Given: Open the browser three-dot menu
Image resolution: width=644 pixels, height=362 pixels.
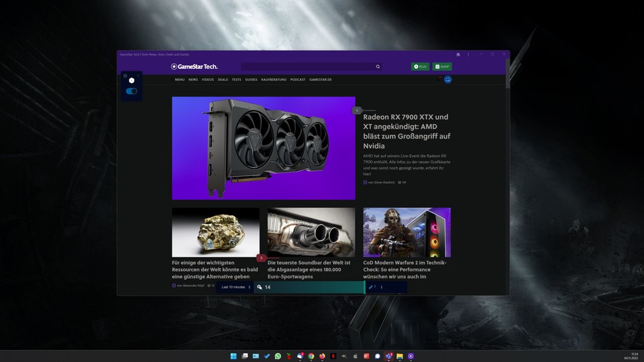Looking at the screenshot, I should (468, 54).
